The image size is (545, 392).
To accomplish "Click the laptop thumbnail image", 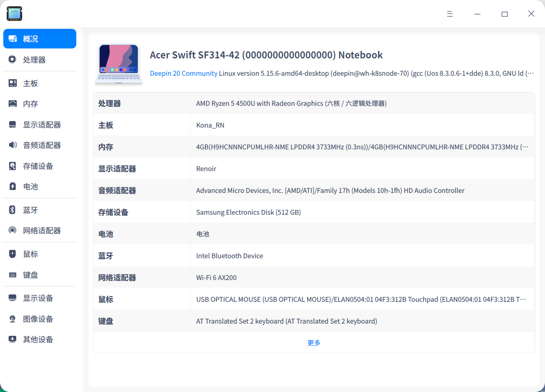I will pyautogui.click(x=119, y=64).
